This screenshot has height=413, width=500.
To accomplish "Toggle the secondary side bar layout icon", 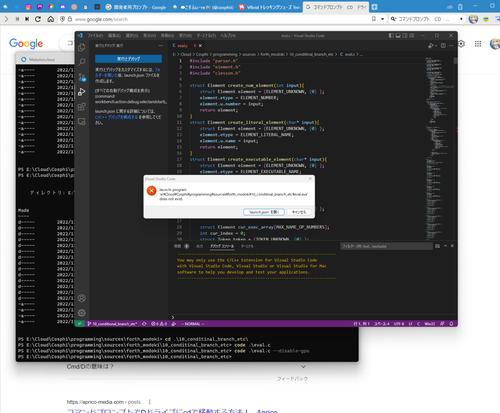I will 405,35.
